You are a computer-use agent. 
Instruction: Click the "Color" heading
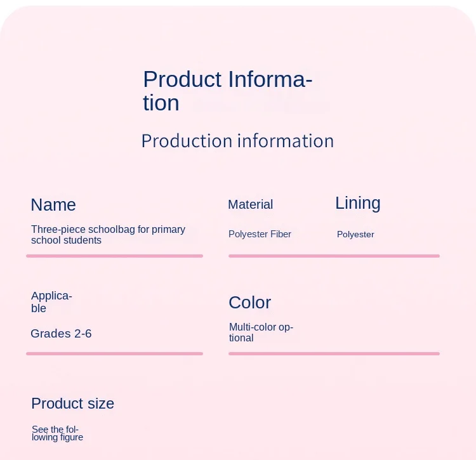(x=249, y=303)
